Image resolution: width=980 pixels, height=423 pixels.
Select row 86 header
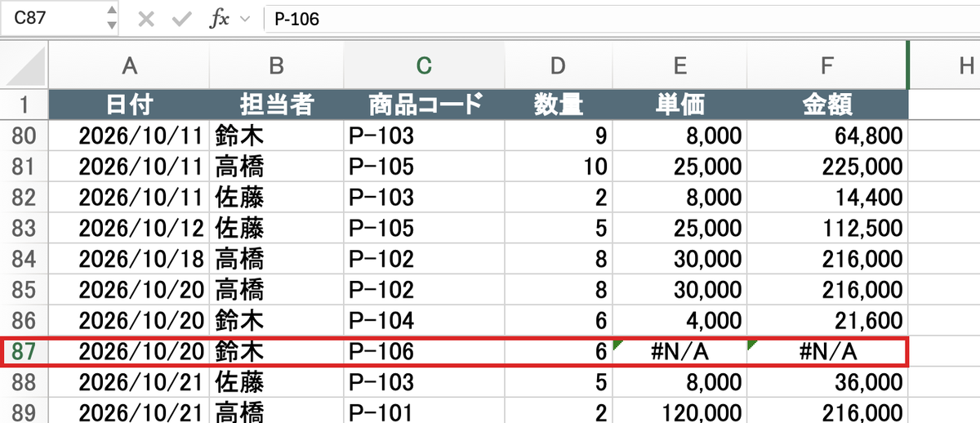[24, 320]
